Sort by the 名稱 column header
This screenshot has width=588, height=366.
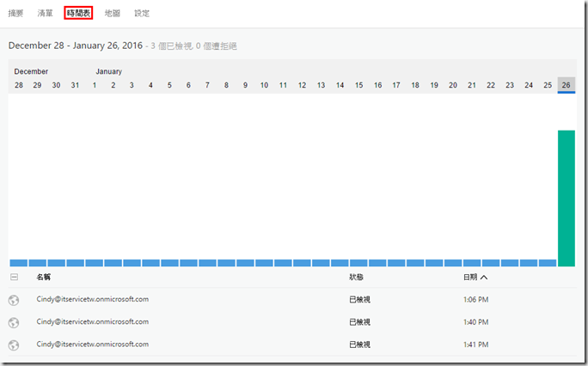click(x=44, y=278)
